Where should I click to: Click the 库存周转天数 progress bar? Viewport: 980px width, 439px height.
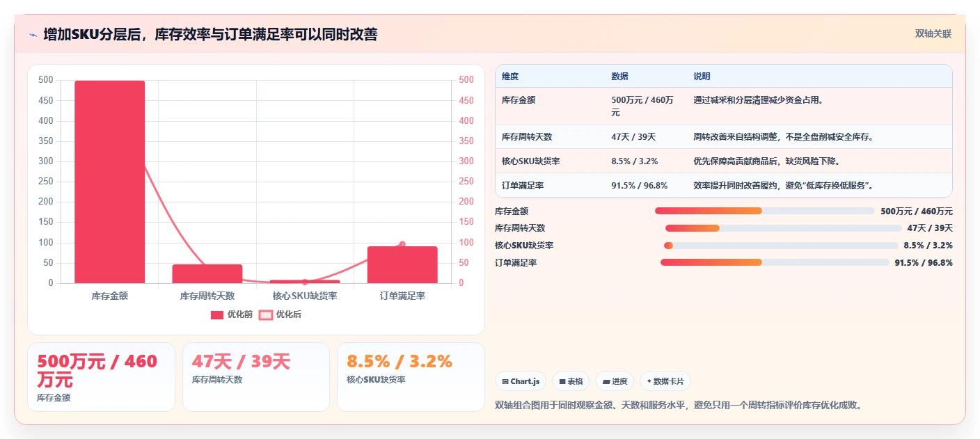pos(783,228)
